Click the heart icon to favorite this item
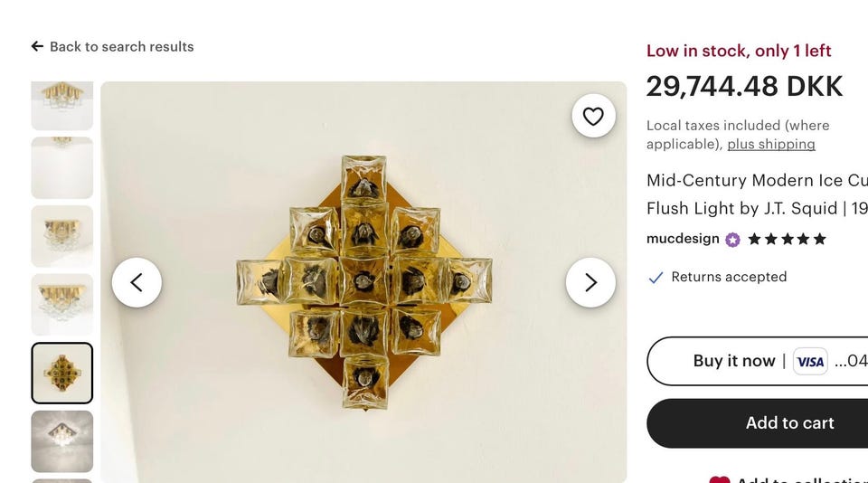868x483 pixels. pyautogui.click(x=593, y=116)
